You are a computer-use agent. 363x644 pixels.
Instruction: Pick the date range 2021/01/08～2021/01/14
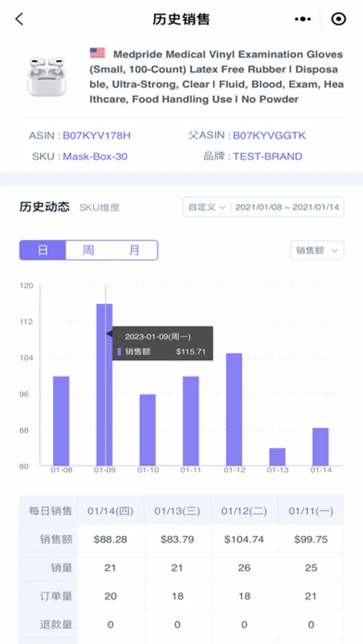point(287,207)
